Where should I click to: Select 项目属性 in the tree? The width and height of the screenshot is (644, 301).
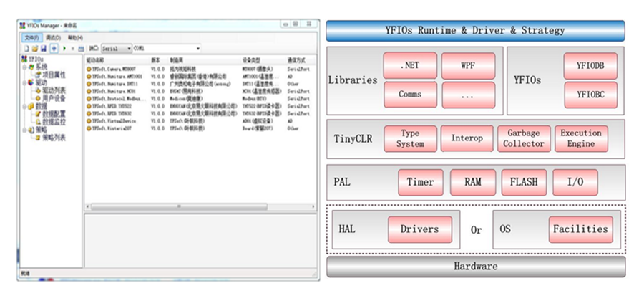54,75
